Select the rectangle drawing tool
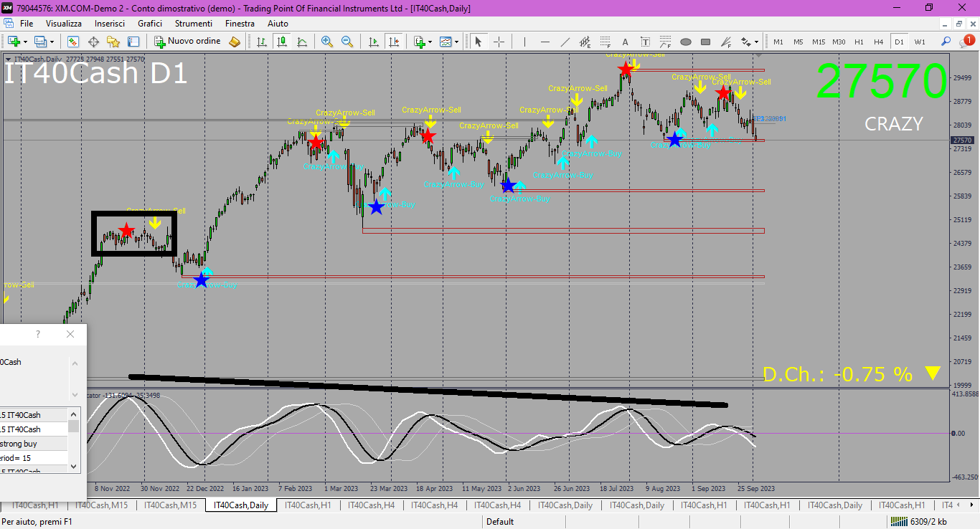The width and height of the screenshot is (980, 529). (706, 42)
